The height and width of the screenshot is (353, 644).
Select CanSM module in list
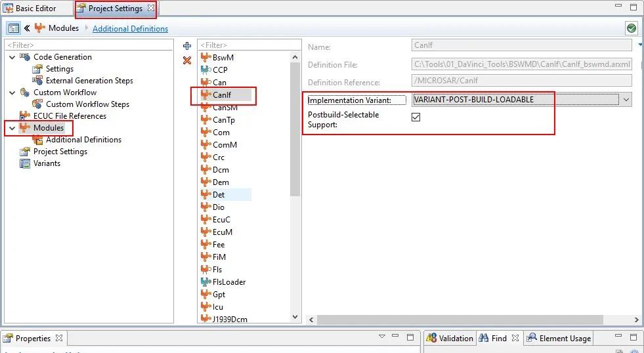pyautogui.click(x=225, y=108)
